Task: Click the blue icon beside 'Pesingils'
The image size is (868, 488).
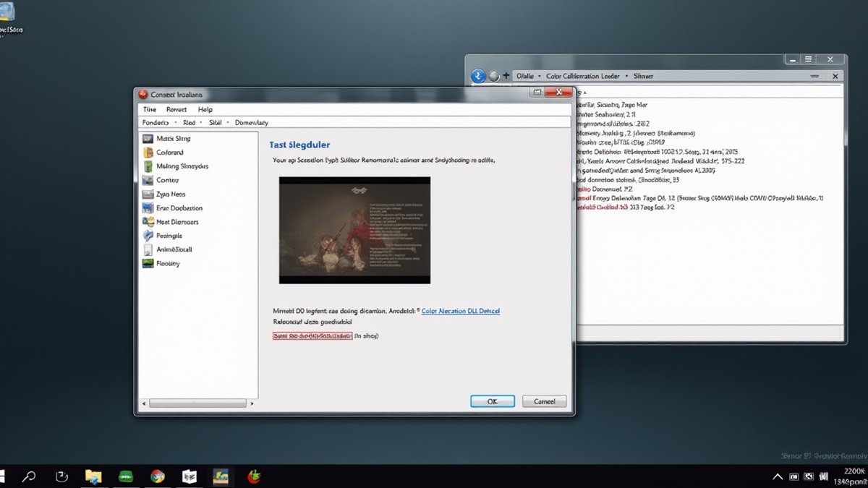Action: click(147, 236)
